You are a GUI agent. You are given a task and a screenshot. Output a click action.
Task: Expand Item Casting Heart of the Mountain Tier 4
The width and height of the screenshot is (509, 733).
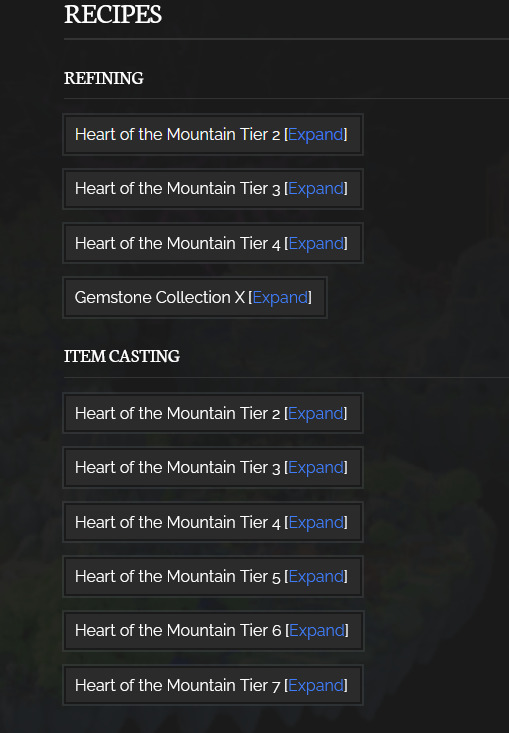pyautogui.click(x=316, y=523)
